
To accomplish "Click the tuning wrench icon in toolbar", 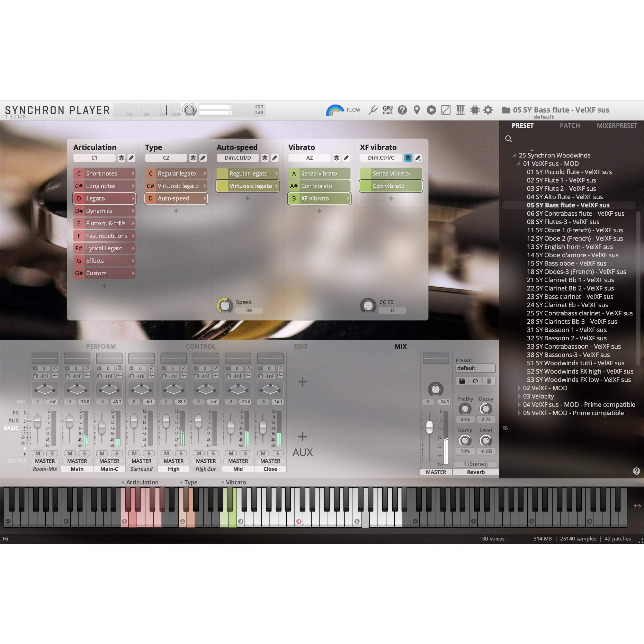I will click(373, 110).
